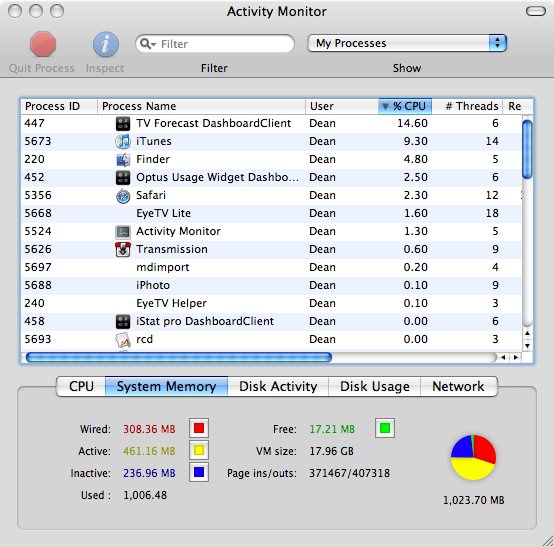The height and width of the screenshot is (547, 554).
Task: Sort by Process Name column
Action: click(x=201, y=106)
